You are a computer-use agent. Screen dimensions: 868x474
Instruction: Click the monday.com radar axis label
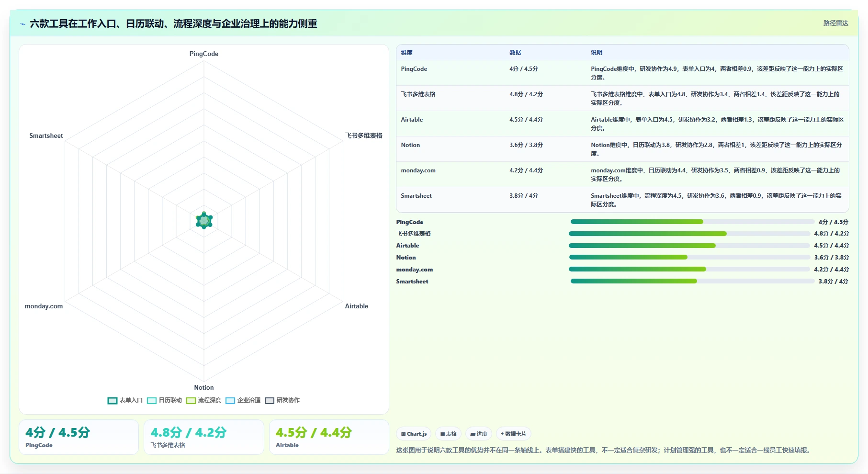click(x=44, y=306)
